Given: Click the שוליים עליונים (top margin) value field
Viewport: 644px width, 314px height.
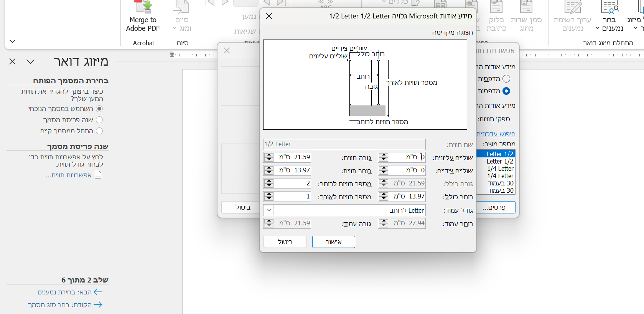Looking at the screenshot, I should (407, 157).
